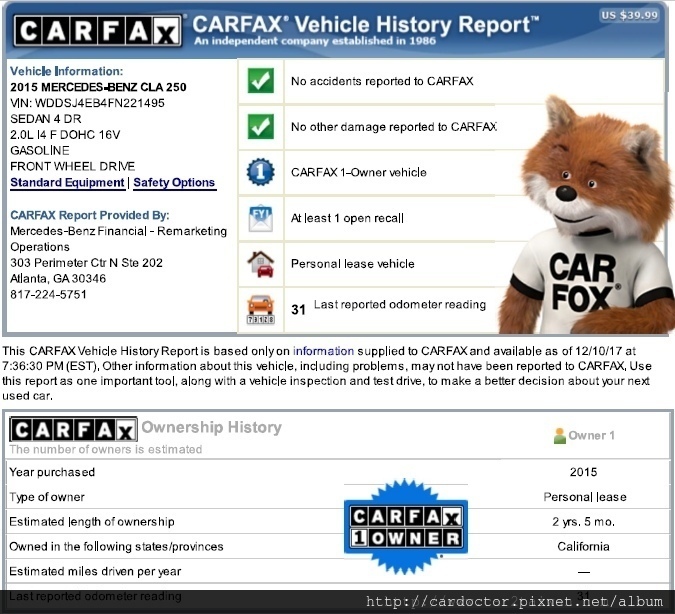Click 'The number of owners is estimated' note
The height and width of the screenshot is (614, 675).
point(105,450)
